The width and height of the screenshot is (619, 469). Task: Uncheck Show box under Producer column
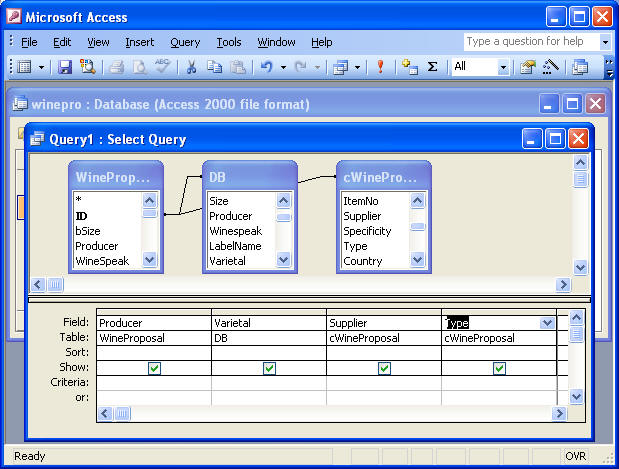[154, 368]
